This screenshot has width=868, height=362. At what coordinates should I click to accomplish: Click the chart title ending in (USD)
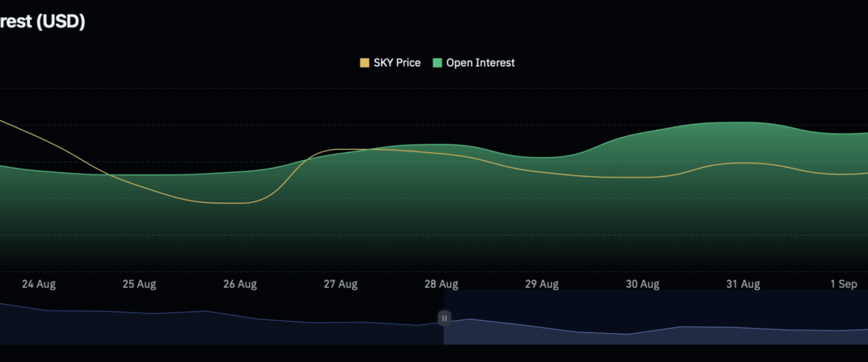[42, 22]
